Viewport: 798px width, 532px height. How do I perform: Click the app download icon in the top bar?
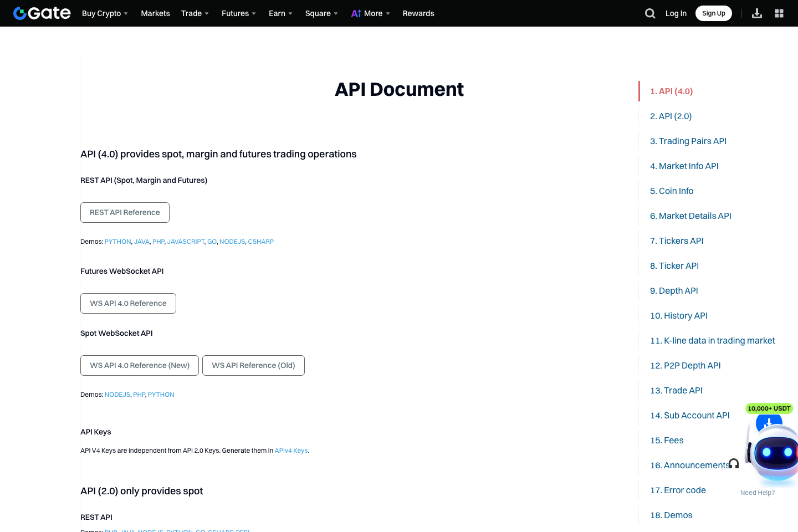tap(757, 13)
